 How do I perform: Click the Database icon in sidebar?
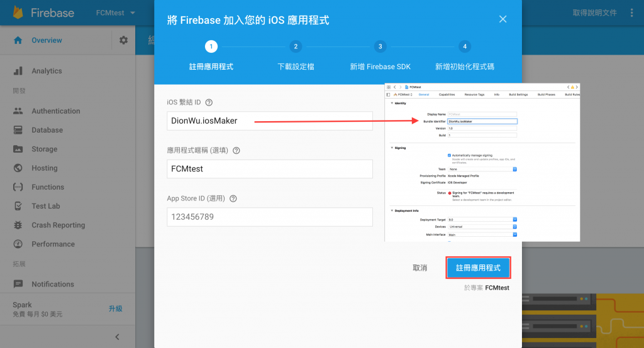tap(18, 130)
